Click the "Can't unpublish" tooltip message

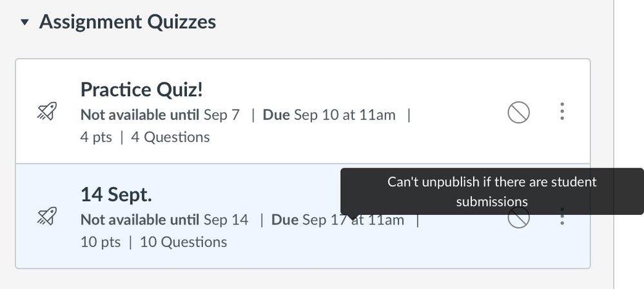(x=491, y=192)
